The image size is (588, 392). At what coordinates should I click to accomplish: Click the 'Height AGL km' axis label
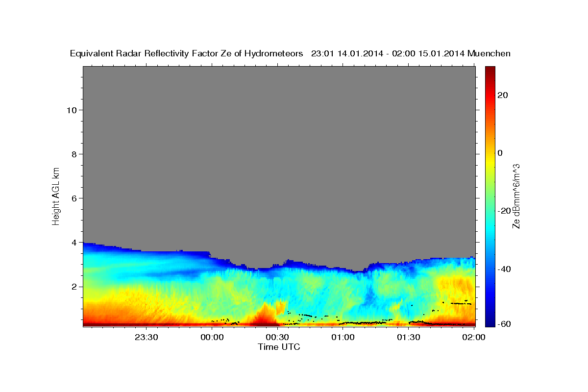[x=56, y=196]
